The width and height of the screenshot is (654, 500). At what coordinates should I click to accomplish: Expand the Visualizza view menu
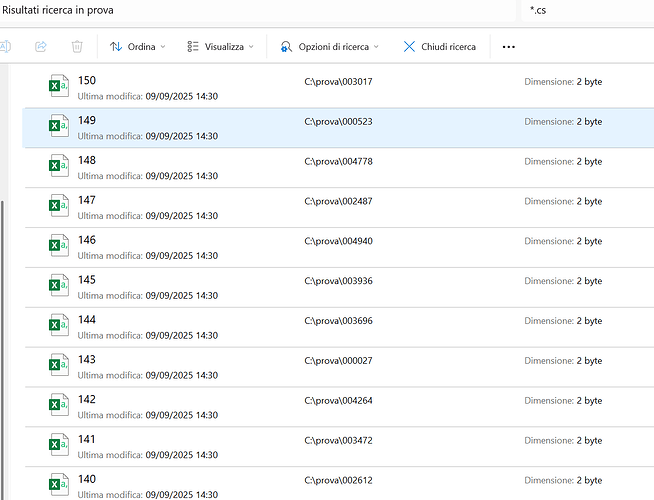[x=217, y=46]
